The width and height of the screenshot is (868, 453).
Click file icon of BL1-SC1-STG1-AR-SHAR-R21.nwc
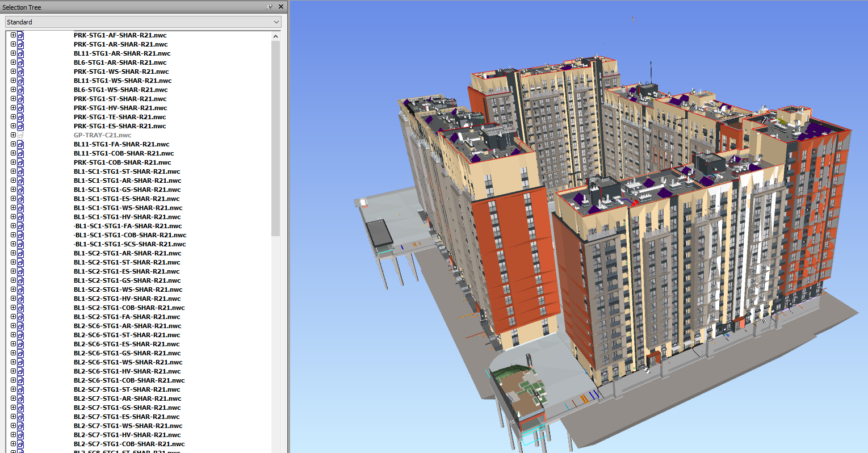click(20, 181)
